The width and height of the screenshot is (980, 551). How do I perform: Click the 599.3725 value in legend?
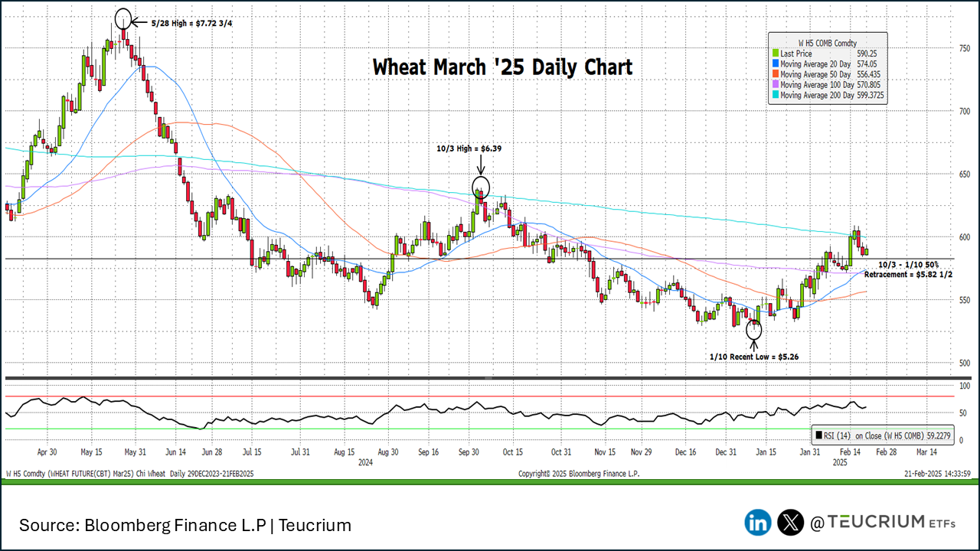tap(870, 95)
